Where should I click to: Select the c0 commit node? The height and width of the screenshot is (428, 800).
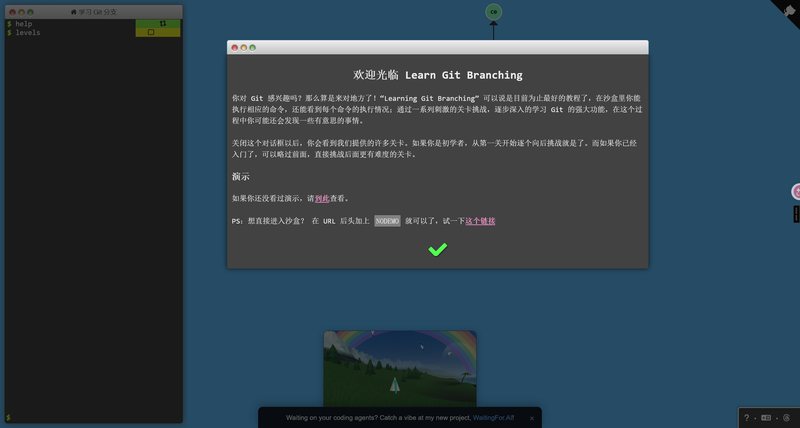[x=493, y=12]
